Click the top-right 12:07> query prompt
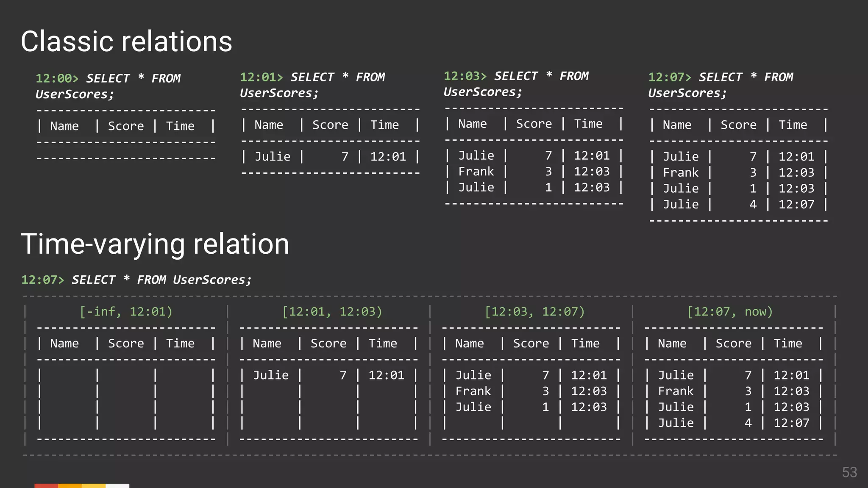Screen dimensions: 868x488 tap(670, 77)
